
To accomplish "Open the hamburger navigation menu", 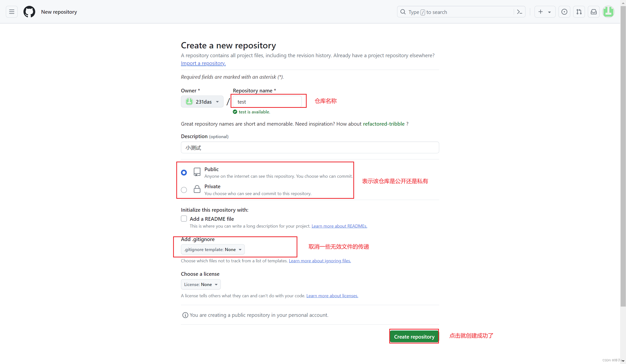I will pos(12,12).
